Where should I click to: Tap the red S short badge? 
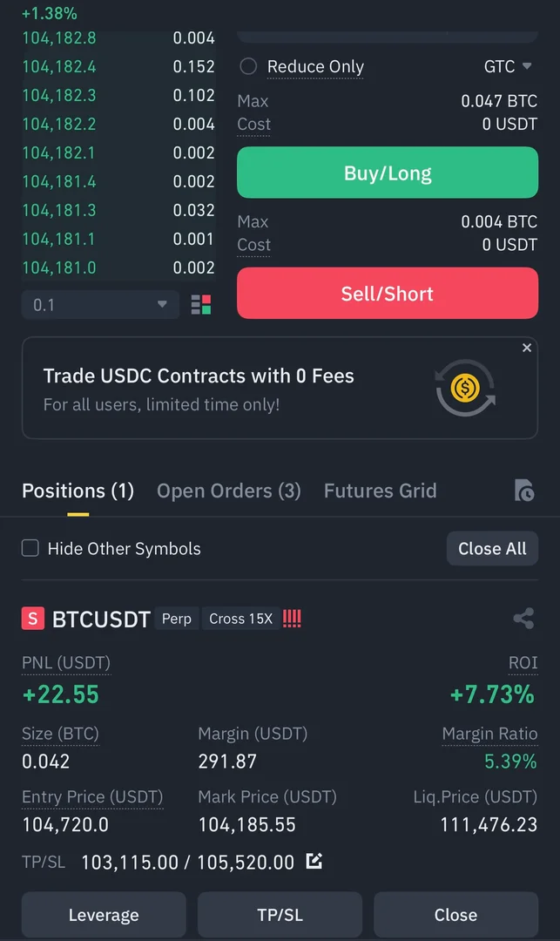tap(32, 619)
